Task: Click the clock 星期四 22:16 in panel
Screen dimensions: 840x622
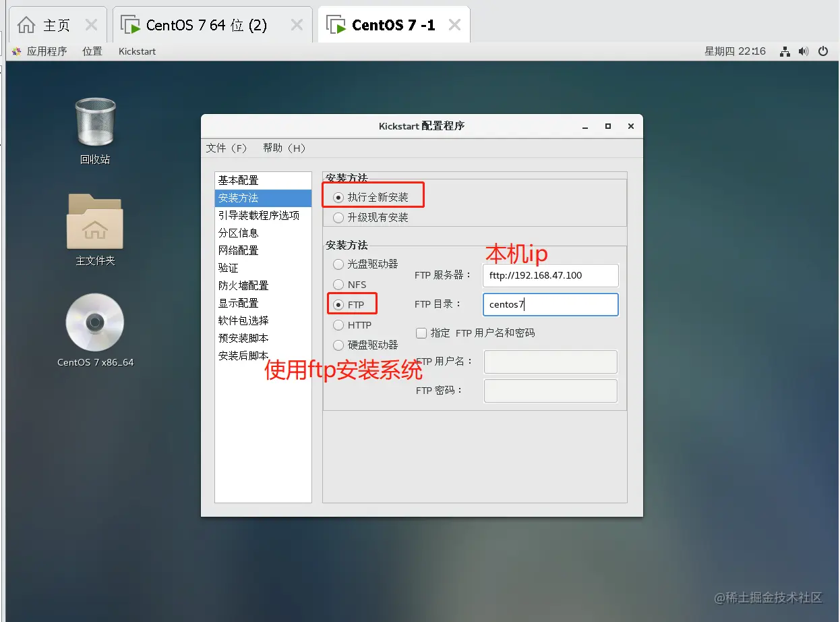Action: click(735, 51)
